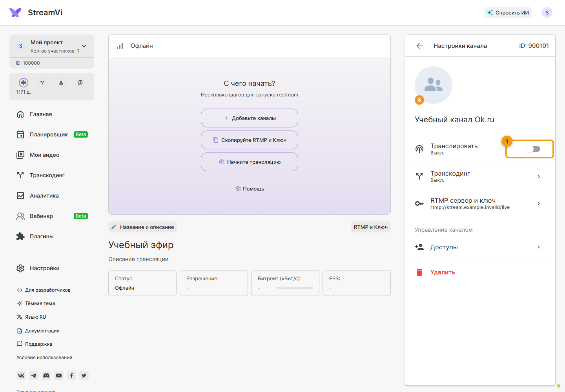Click the Начните трансляцию button
The image size is (565, 392).
(250, 162)
